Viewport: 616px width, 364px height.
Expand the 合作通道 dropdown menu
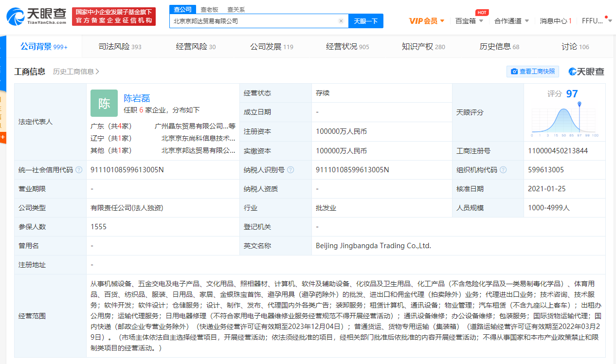coord(511,21)
